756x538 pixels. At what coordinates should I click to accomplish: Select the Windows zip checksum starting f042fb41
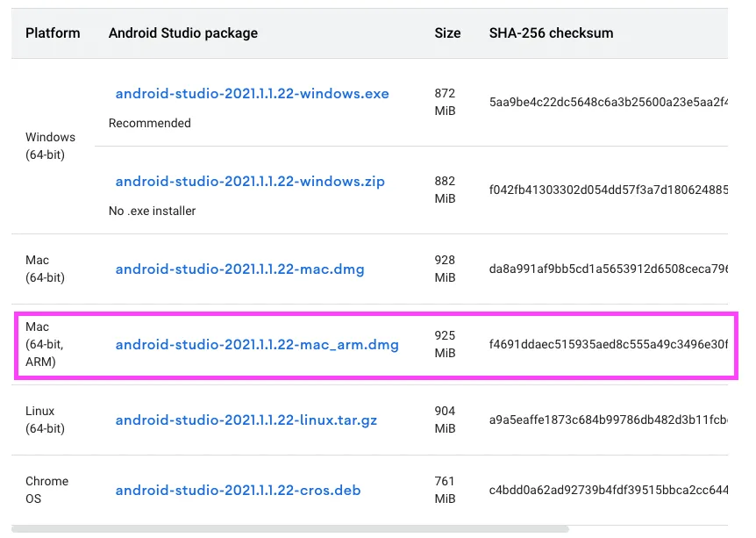coord(609,190)
